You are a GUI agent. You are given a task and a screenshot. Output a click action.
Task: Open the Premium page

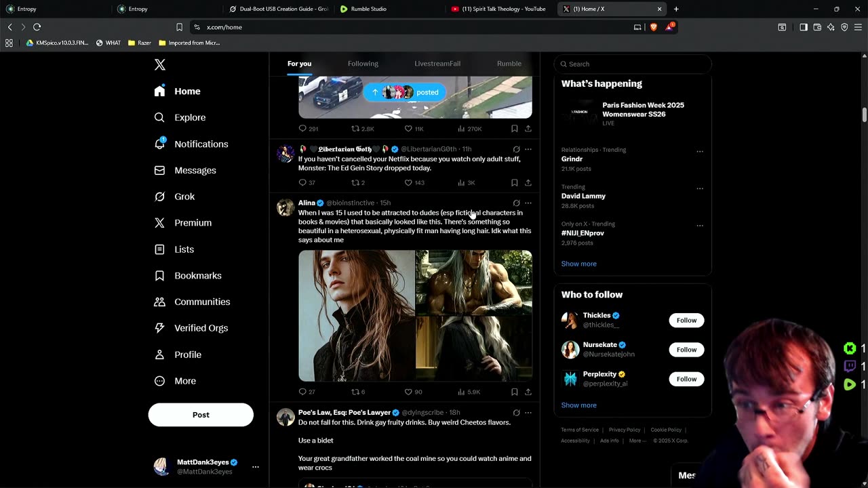coord(183,222)
